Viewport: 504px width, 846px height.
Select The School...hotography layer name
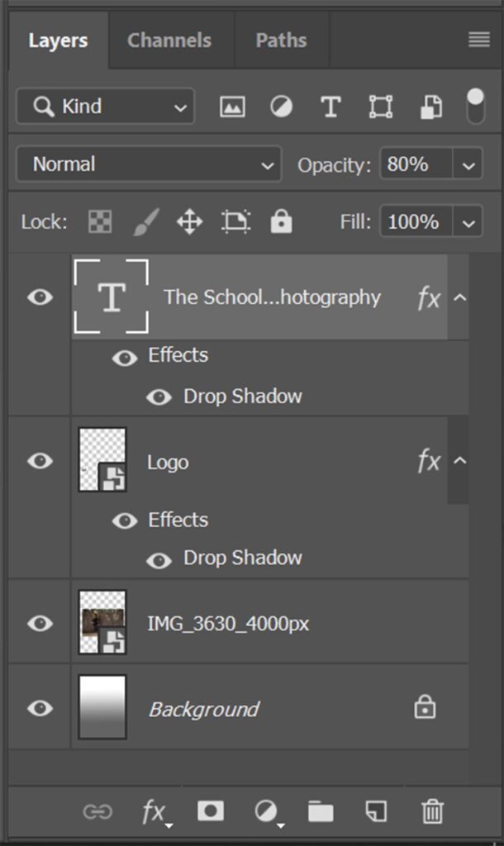272,297
